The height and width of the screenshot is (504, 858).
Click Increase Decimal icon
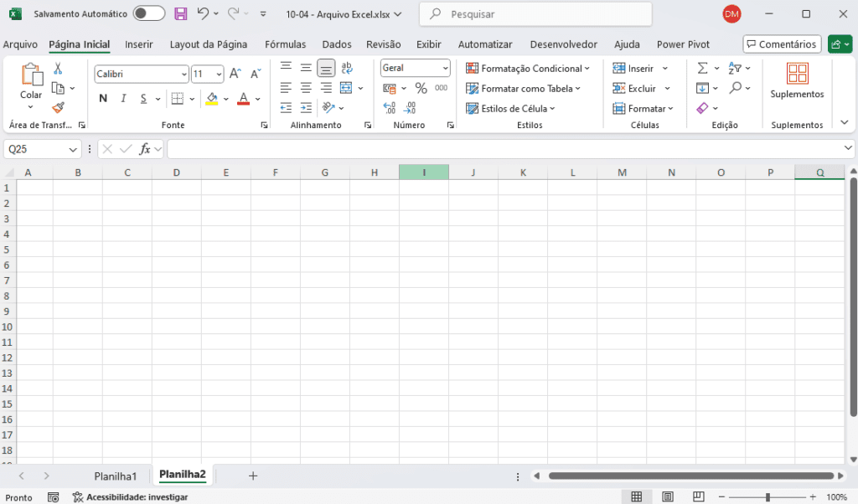point(390,108)
